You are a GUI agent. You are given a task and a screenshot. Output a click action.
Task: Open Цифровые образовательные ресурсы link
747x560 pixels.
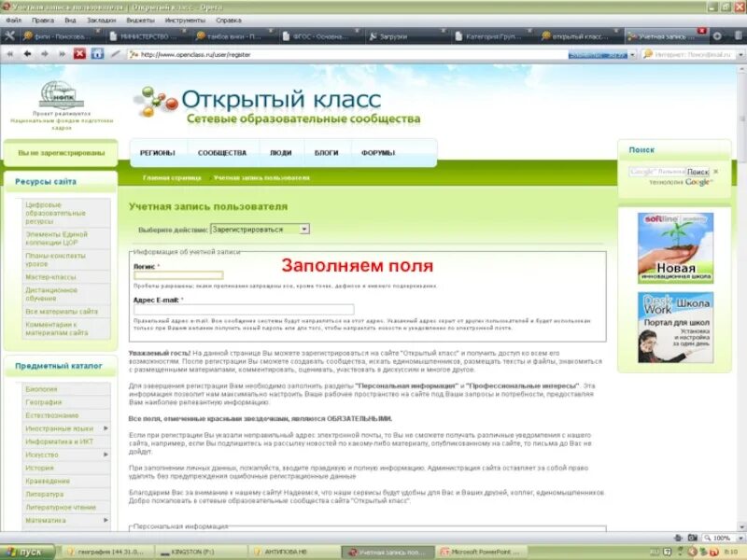point(55,213)
